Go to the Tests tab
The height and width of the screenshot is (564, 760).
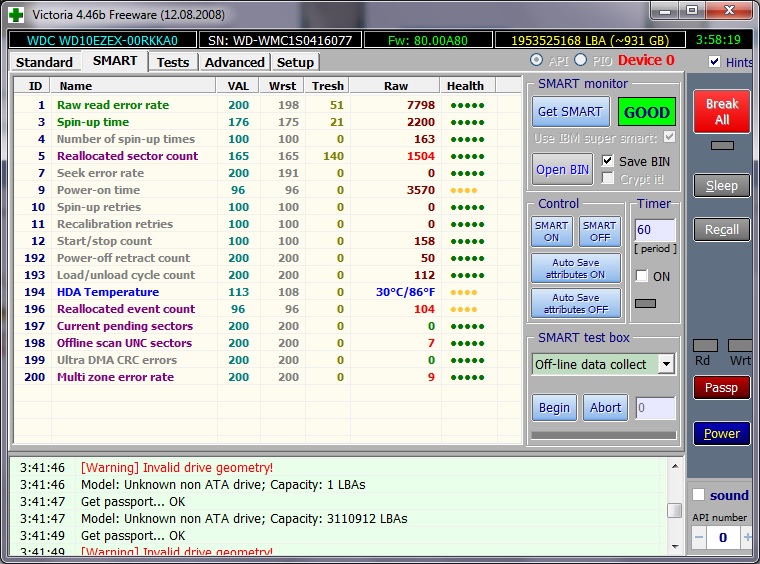coord(173,62)
